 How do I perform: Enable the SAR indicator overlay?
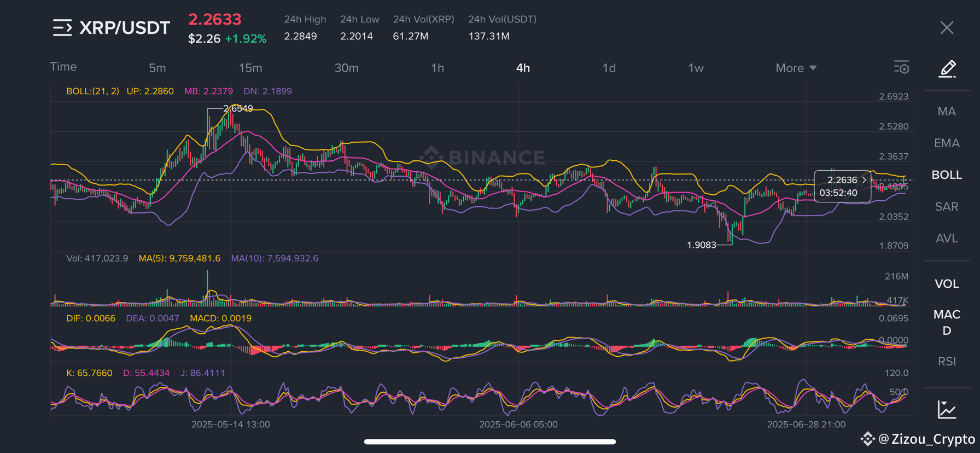coord(947,207)
